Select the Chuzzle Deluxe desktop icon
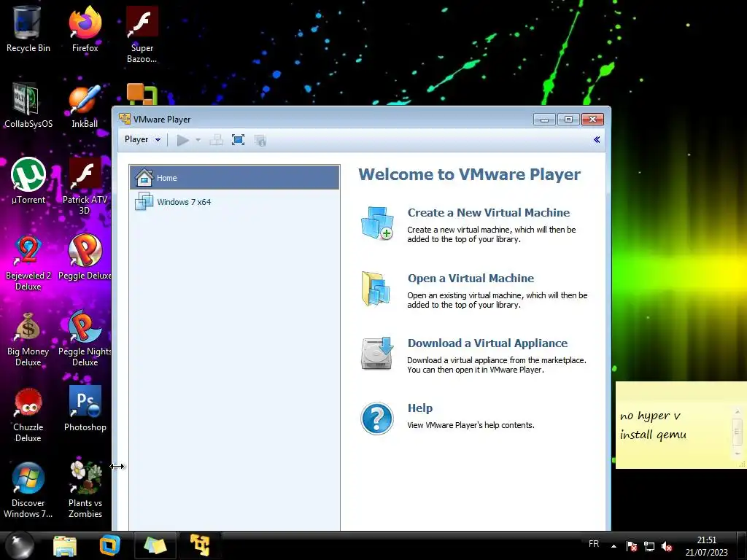Screen dimensions: 747x560 (28, 414)
